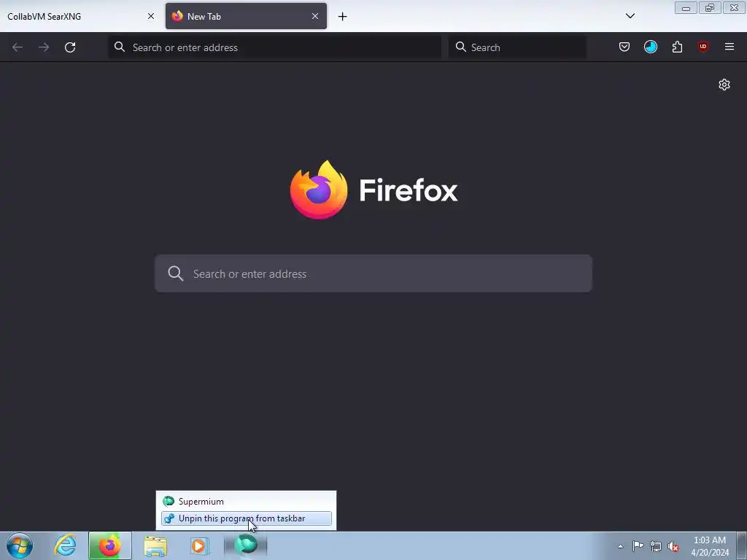Select Supermium in the jump list

pyautogui.click(x=247, y=502)
